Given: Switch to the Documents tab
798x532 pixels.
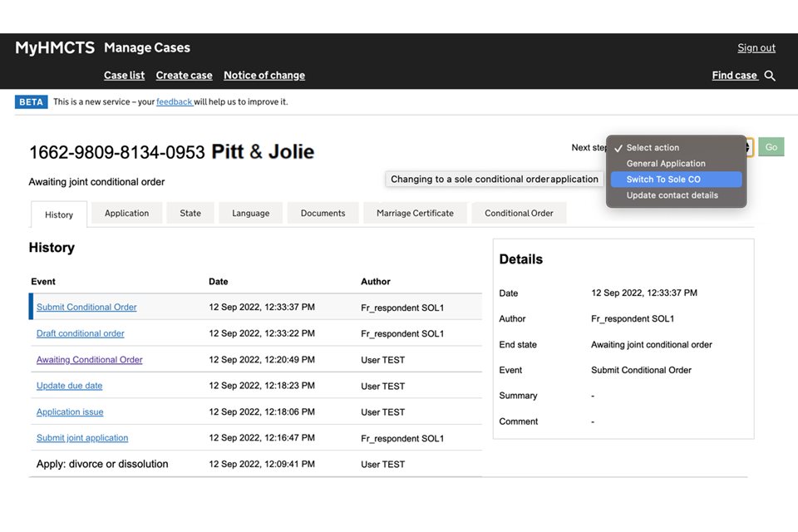Looking at the screenshot, I should (x=323, y=214).
